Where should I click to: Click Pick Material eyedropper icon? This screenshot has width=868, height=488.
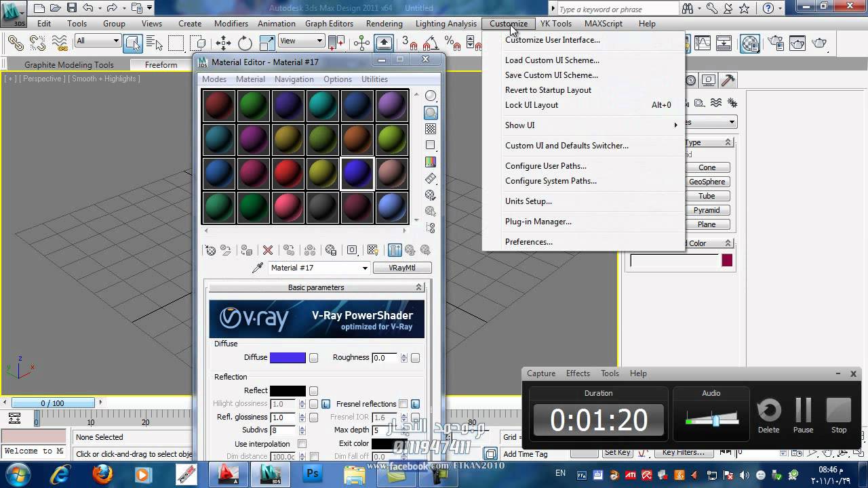coord(257,268)
